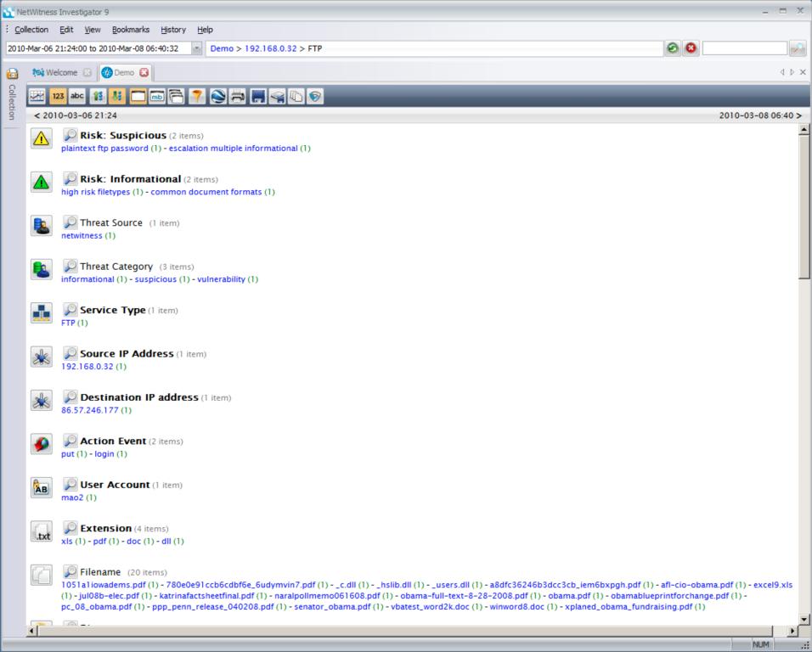Click the blue shield toolbar icon

click(x=315, y=96)
